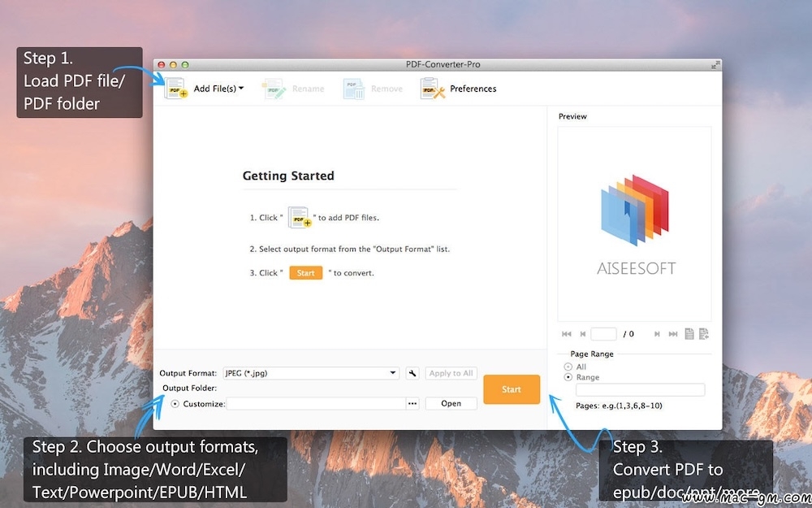Open Preferences via its wrench icon
This screenshot has height=508, width=812.
433,89
